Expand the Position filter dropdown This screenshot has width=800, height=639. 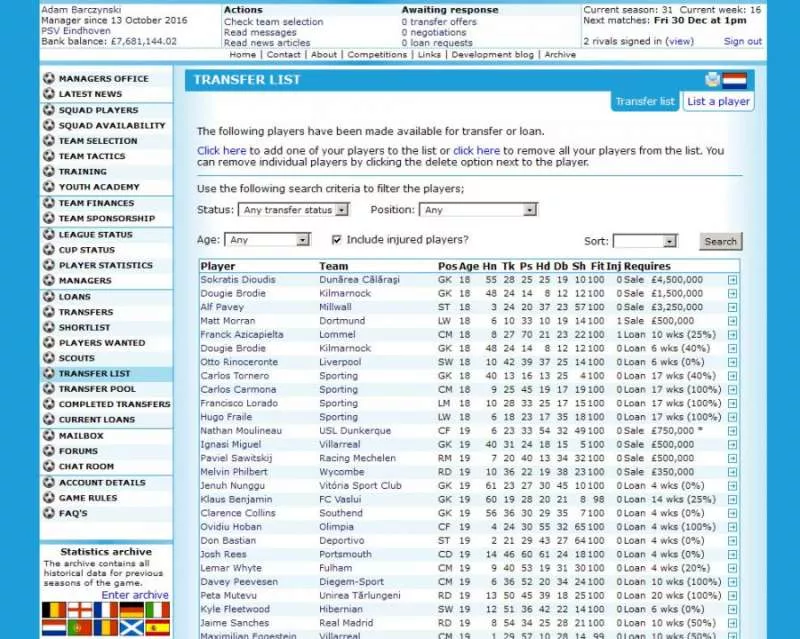tap(479, 210)
